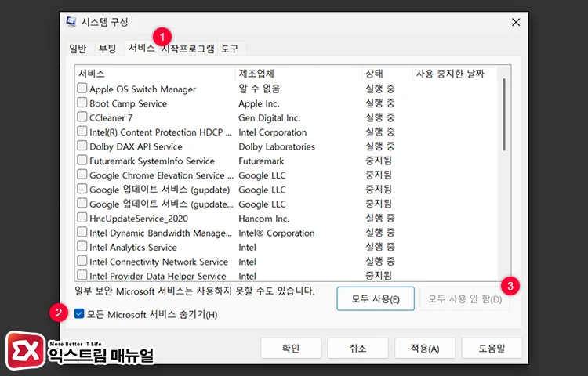Screen dimensions: 588x376
Task: Tick HncUpdateService_2020 checkbox
Action: point(82,218)
